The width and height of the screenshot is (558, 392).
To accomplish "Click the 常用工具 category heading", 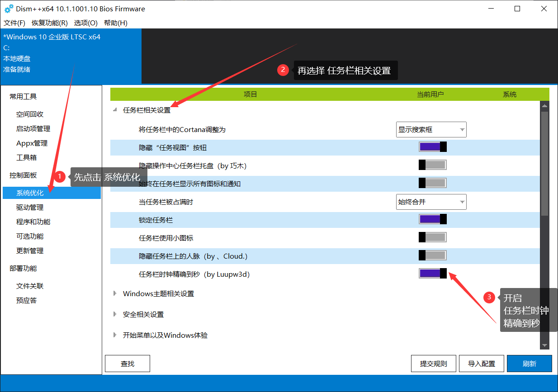I will tap(23, 96).
